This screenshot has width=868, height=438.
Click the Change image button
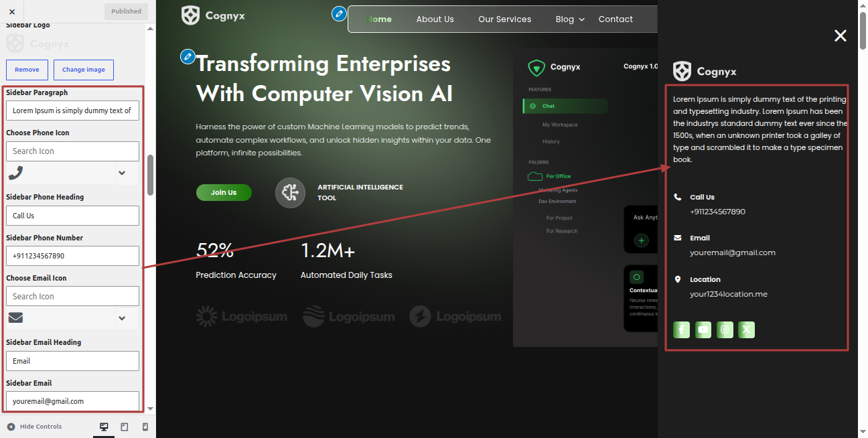click(x=84, y=70)
